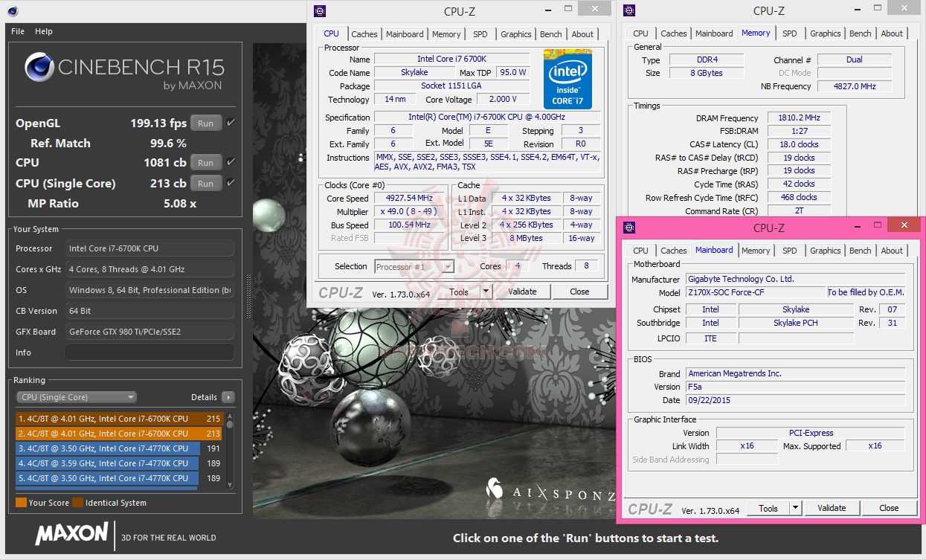Open the ranking type dropdown CPU (Single Core)
The height and width of the screenshot is (560, 926).
tap(77, 397)
